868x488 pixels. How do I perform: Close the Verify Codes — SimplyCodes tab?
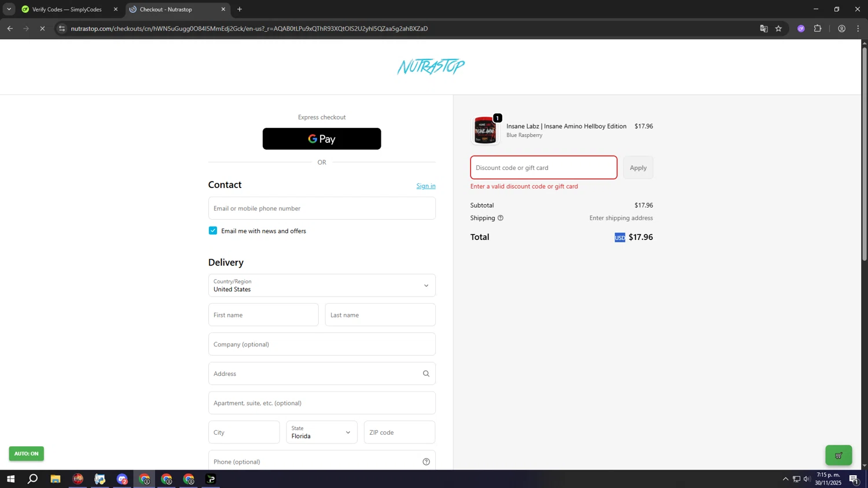116,9
